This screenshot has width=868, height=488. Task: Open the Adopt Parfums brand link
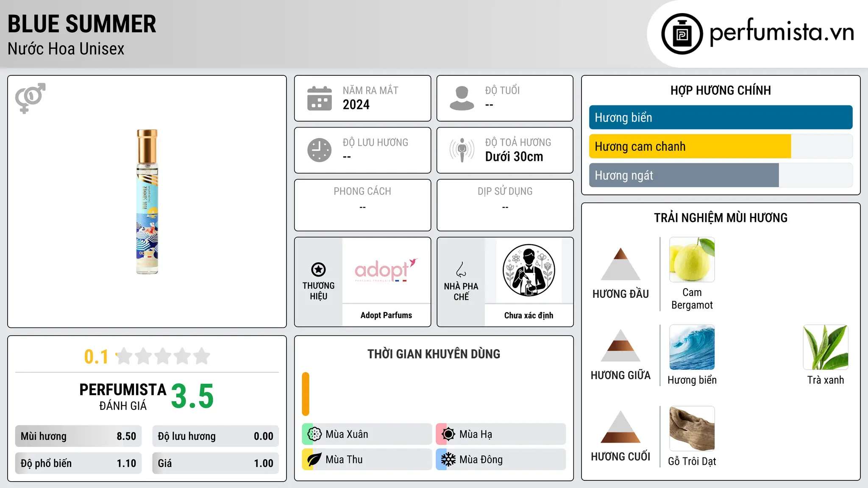pyautogui.click(x=386, y=315)
